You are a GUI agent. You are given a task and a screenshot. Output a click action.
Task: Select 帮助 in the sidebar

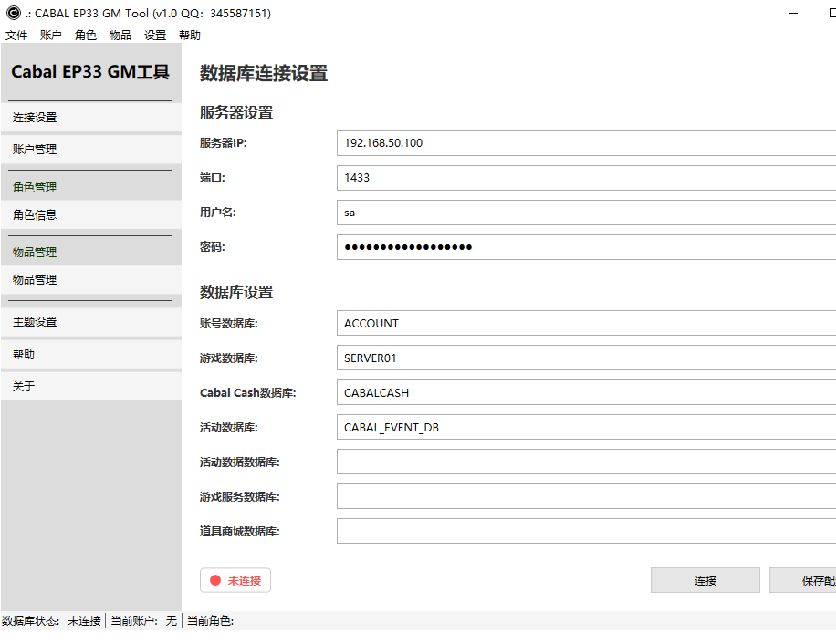click(91, 354)
